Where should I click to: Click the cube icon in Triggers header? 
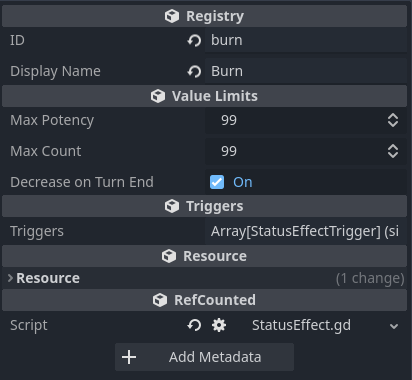172,206
